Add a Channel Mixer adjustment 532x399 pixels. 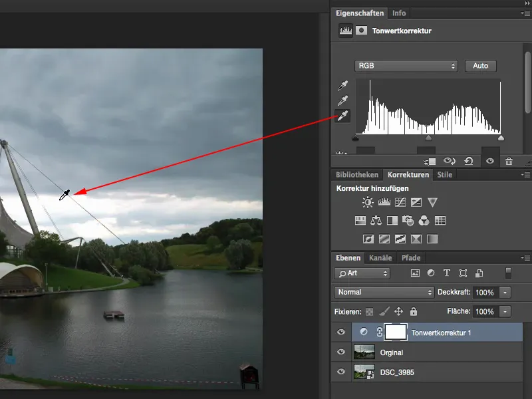tap(424, 221)
